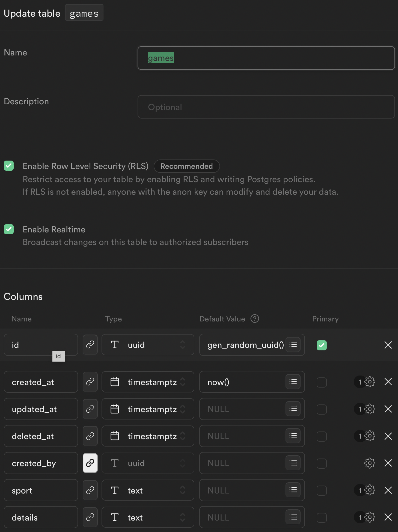Edit the updated_at column name field
398x532 pixels.
pos(41,409)
